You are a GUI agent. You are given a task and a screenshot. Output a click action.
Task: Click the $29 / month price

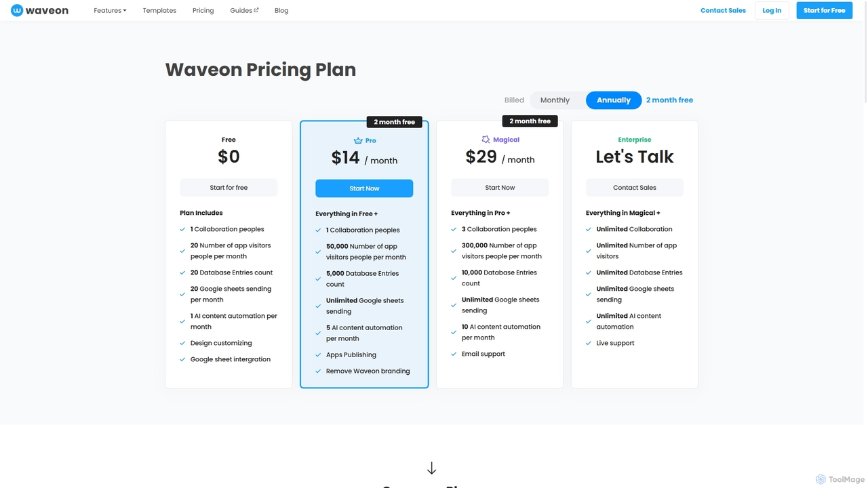click(500, 157)
